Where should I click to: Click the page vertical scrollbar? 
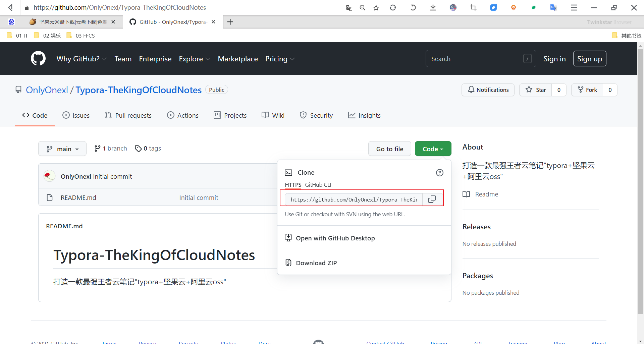tap(640, 181)
